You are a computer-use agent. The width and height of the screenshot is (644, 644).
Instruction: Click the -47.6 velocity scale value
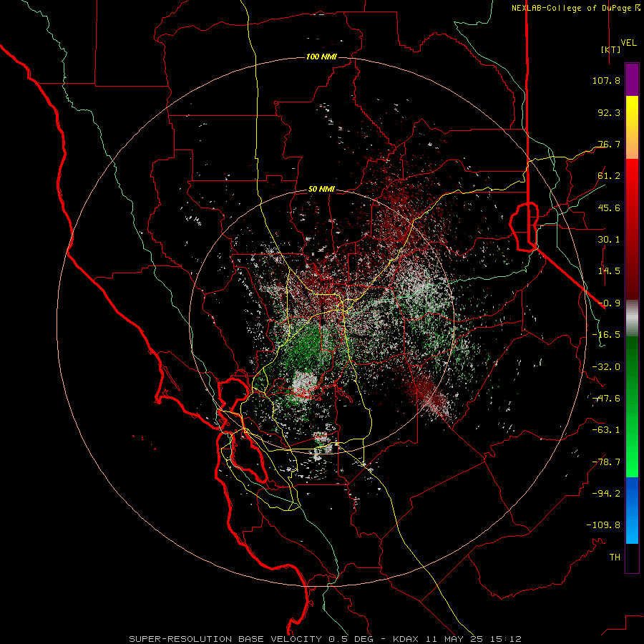pos(606,399)
